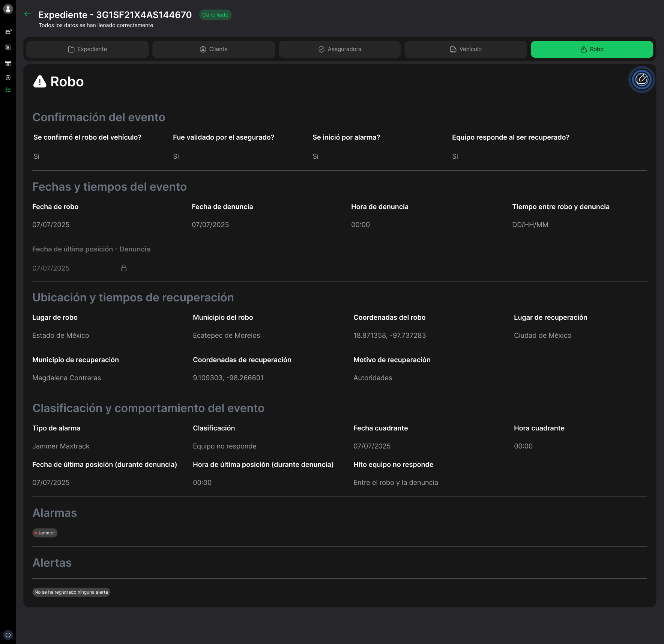664x644 pixels.
Task: Open the notebook sidebar icon
Action: tap(8, 47)
